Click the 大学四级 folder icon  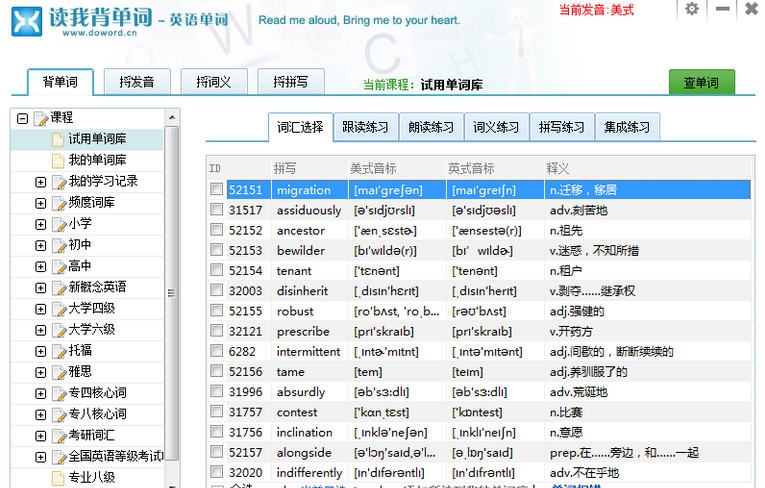coord(59,309)
